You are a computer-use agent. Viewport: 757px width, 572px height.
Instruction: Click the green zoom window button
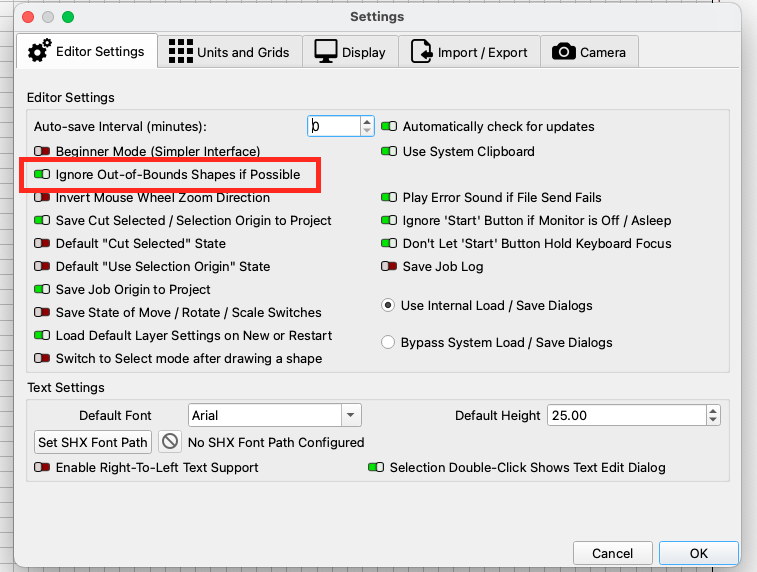(x=68, y=17)
